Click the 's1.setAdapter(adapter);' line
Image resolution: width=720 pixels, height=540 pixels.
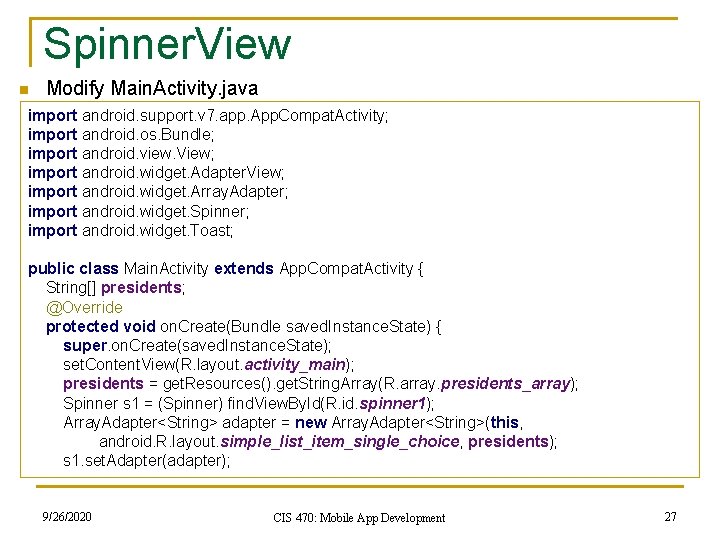146,461
